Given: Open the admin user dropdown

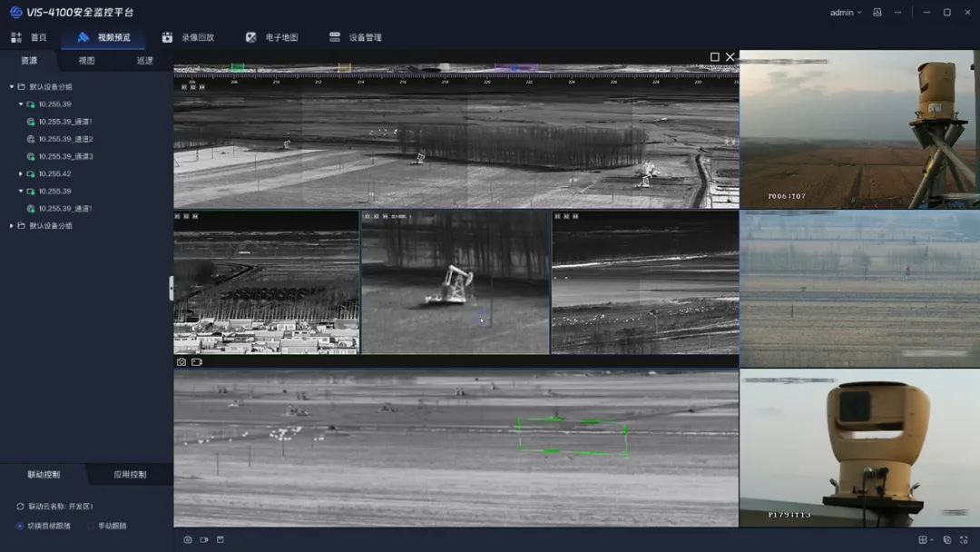Looking at the screenshot, I should 846,13.
